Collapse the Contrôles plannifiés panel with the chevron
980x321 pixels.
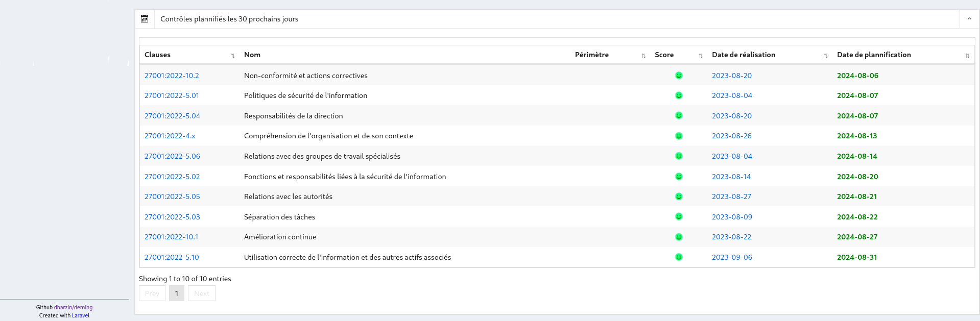click(x=969, y=18)
